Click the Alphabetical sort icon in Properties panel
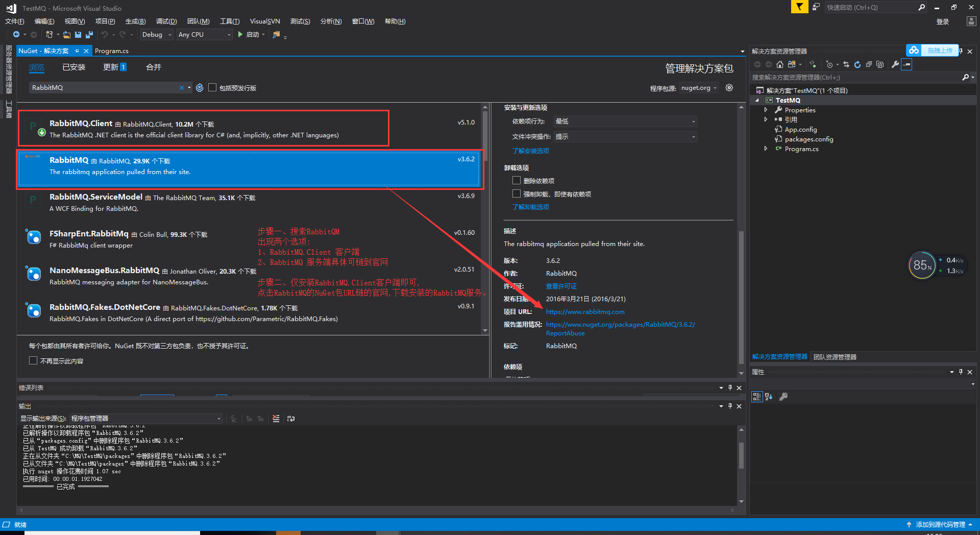This screenshot has width=980, height=535. (769, 397)
